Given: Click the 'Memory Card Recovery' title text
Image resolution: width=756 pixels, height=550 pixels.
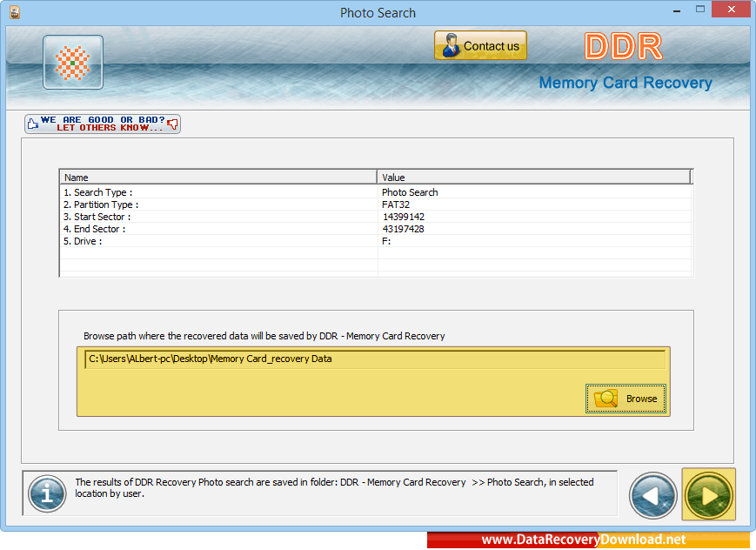Looking at the screenshot, I should coord(626,83).
